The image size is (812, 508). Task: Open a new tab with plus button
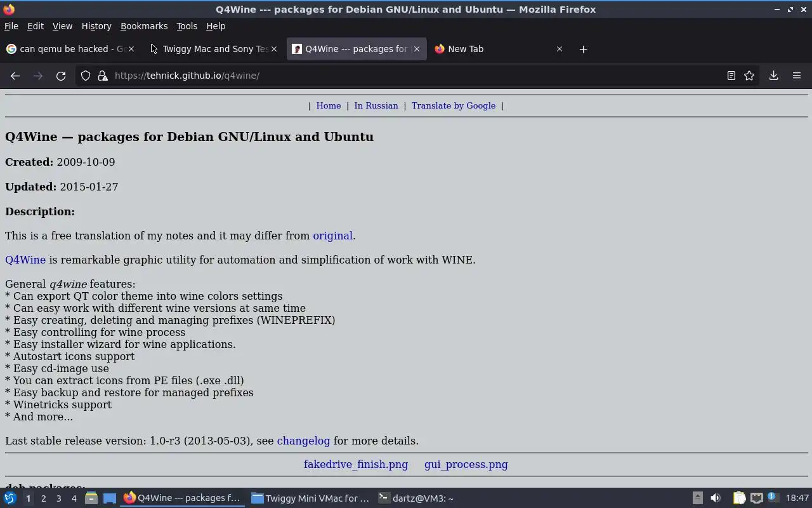pos(583,49)
